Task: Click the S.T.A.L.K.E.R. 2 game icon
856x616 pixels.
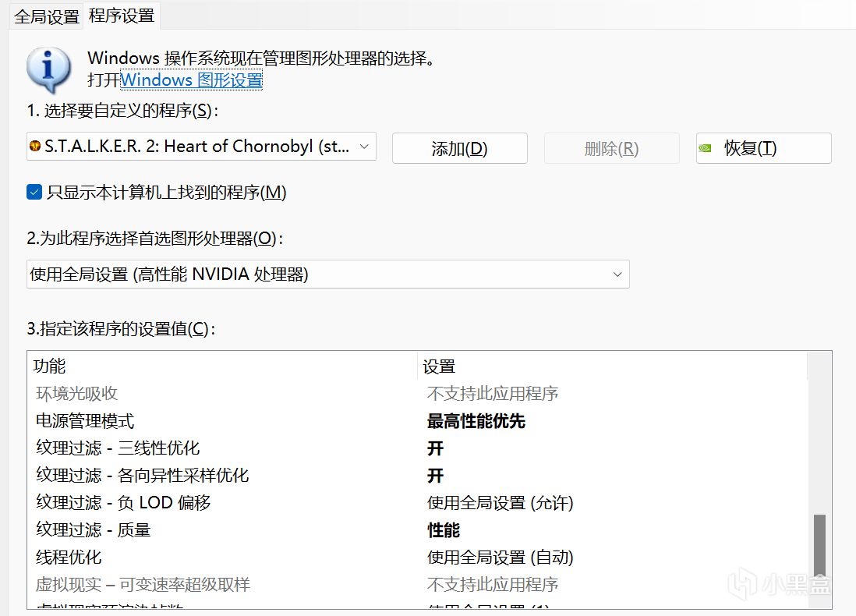Action: pos(35,147)
